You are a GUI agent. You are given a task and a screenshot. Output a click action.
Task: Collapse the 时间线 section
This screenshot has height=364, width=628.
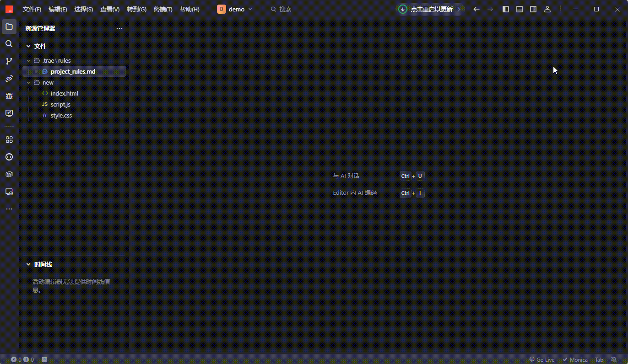(x=28, y=264)
